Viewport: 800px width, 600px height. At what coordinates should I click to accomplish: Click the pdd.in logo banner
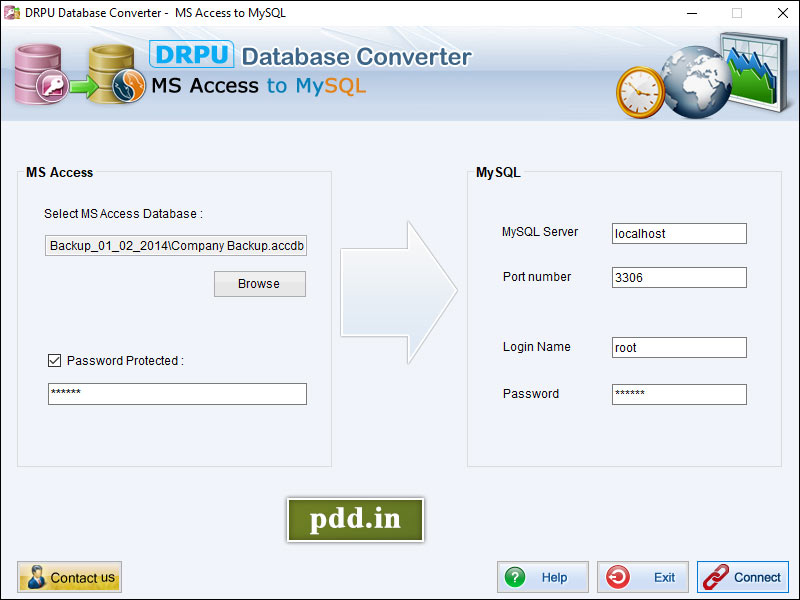coord(355,521)
